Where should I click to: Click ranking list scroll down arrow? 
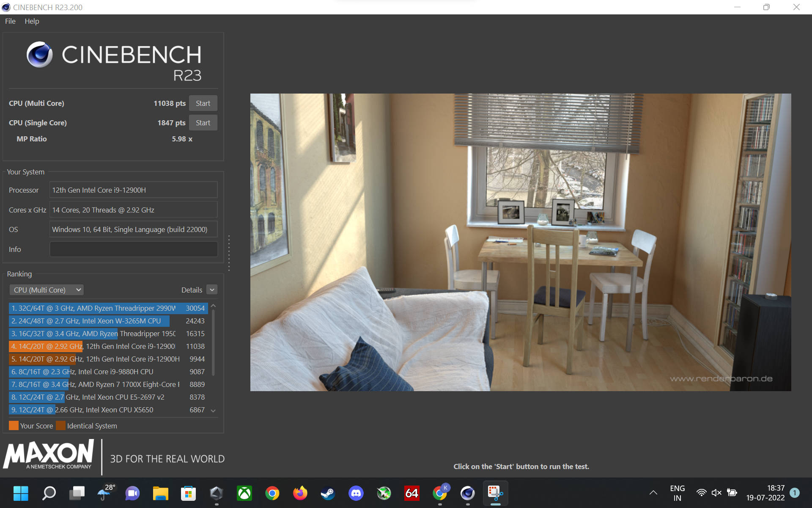pyautogui.click(x=213, y=411)
